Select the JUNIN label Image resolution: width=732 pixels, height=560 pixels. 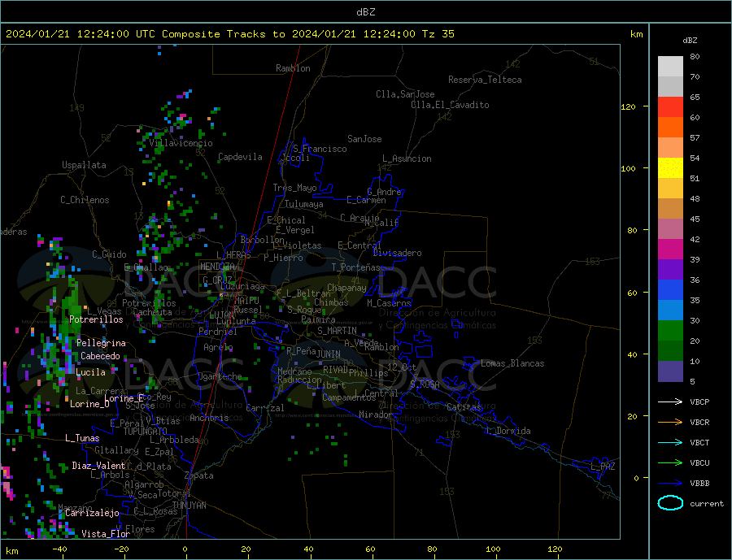329,354
